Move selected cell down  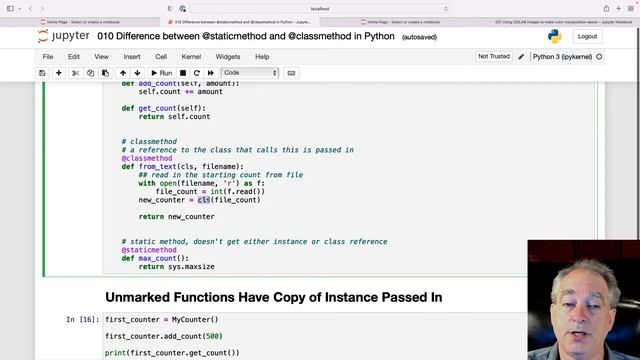[x=138, y=73]
